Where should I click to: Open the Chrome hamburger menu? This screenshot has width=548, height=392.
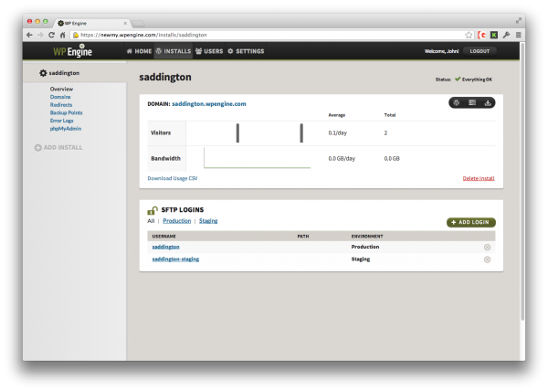519,34
